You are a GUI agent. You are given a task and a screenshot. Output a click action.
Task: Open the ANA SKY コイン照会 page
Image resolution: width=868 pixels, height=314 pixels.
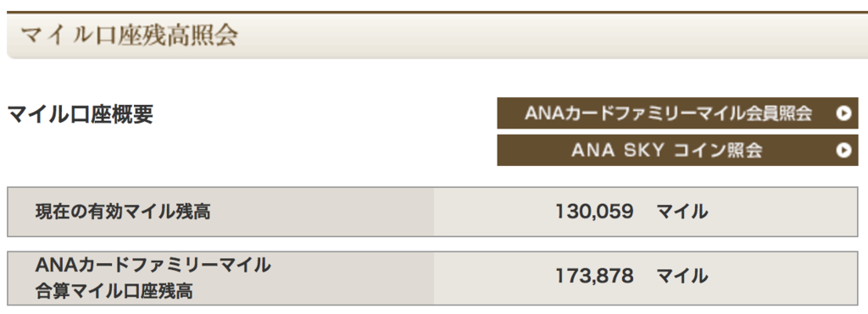coord(677,151)
